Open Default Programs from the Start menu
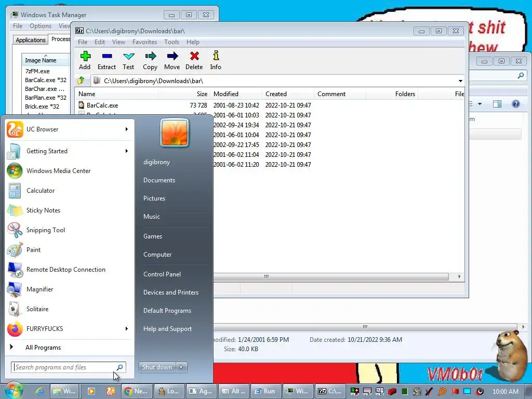 pos(167,311)
